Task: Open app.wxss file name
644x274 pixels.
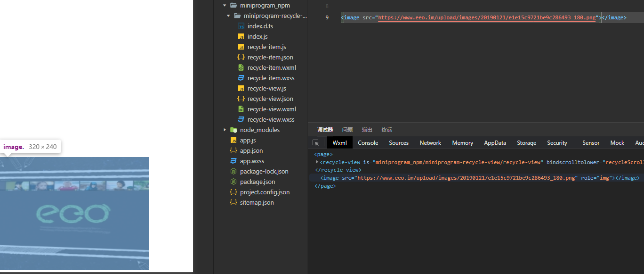Action: tap(252, 161)
